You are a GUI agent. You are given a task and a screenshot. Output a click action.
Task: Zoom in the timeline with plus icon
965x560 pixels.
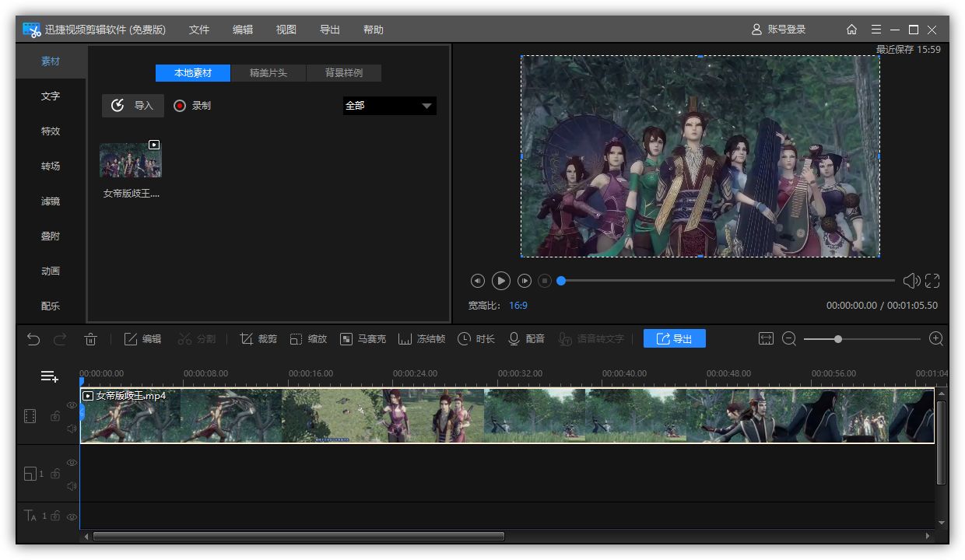click(936, 339)
